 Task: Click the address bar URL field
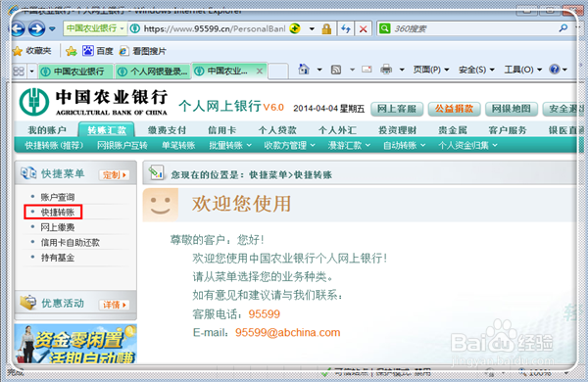click(x=215, y=28)
